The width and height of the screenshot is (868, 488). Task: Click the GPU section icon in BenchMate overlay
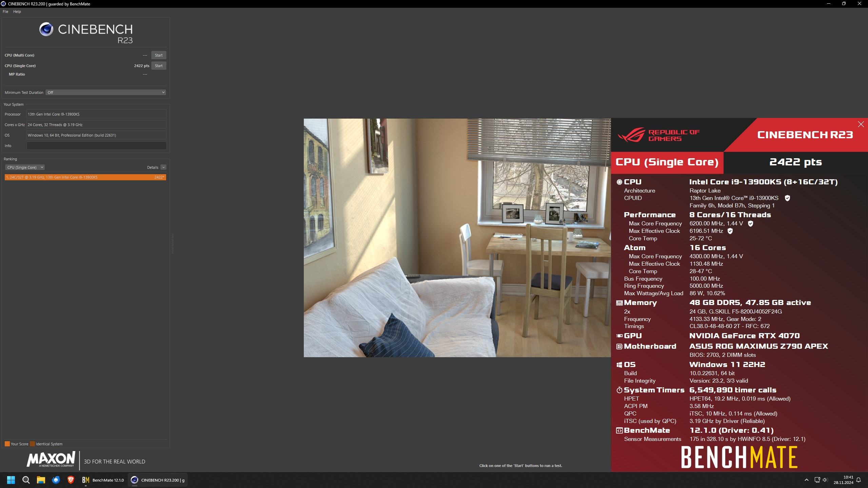[620, 335]
